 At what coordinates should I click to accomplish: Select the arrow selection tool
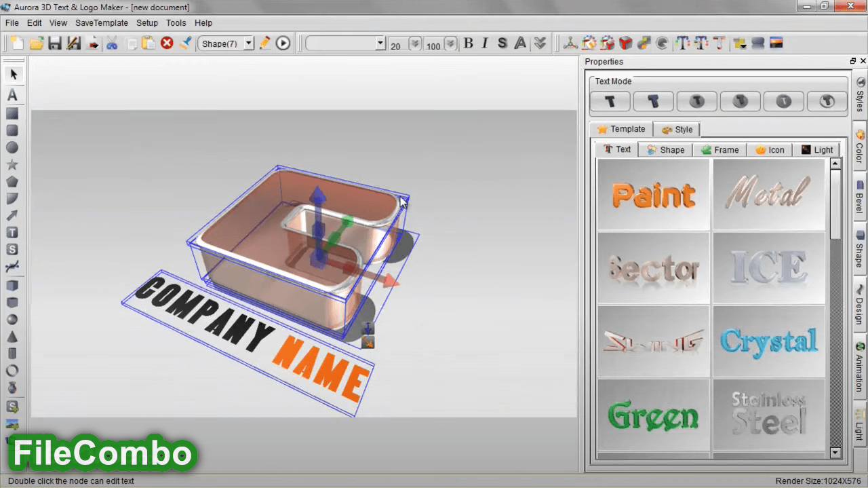pyautogui.click(x=13, y=75)
